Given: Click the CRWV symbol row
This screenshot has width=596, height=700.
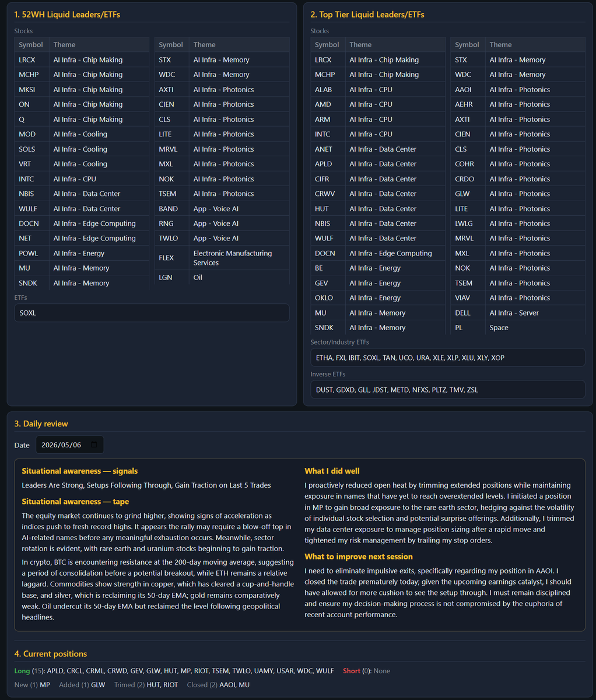Looking at the screenshot, I should 378,194.
